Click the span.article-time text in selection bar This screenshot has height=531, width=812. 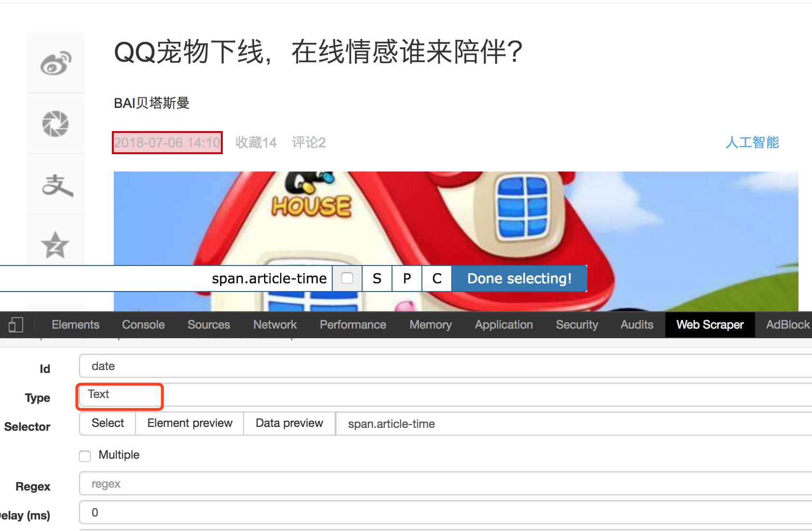(x=269, y=279)
